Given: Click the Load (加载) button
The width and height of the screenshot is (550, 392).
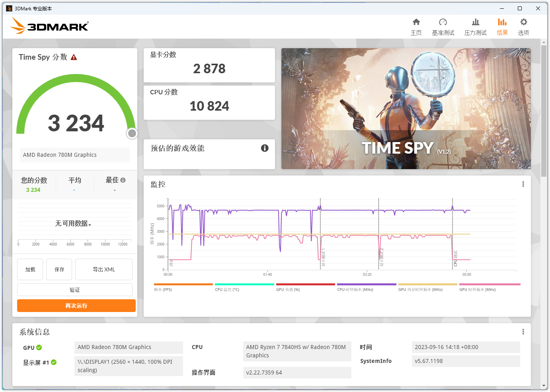Looking at the screenshot, I should pos(30,269).
